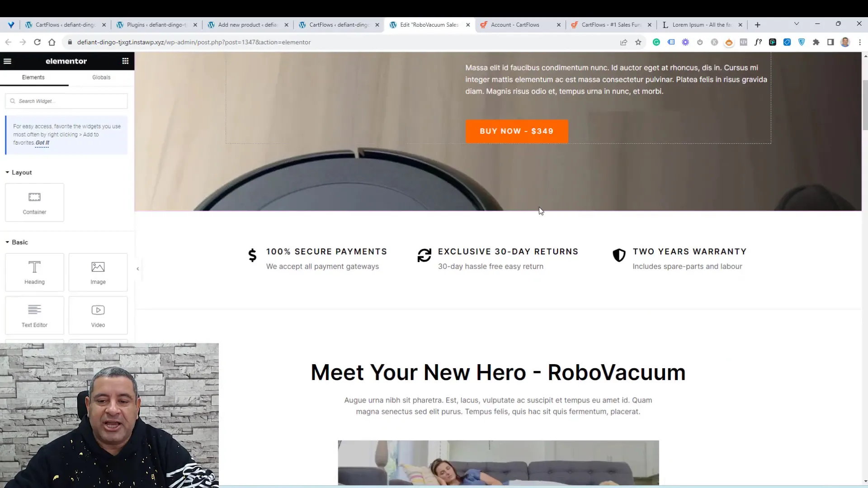Screen dimensions: 868x488
Task: Click the Got It link in tip panel
Action: pyautogui.click(x=42, y=142)
